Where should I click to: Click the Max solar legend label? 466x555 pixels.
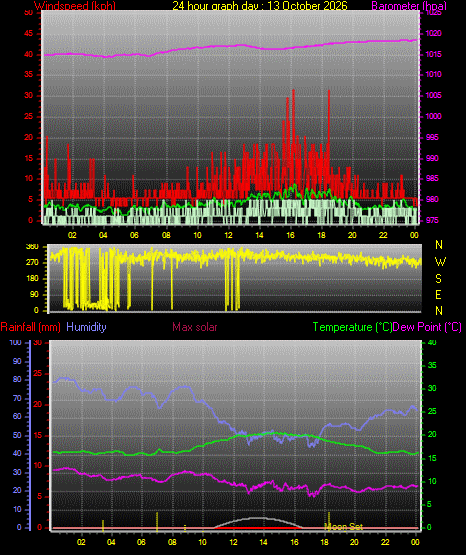click(195, 327)
